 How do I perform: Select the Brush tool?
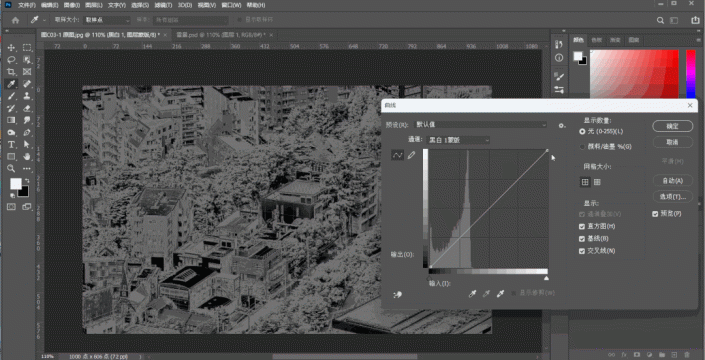point(11,96)
